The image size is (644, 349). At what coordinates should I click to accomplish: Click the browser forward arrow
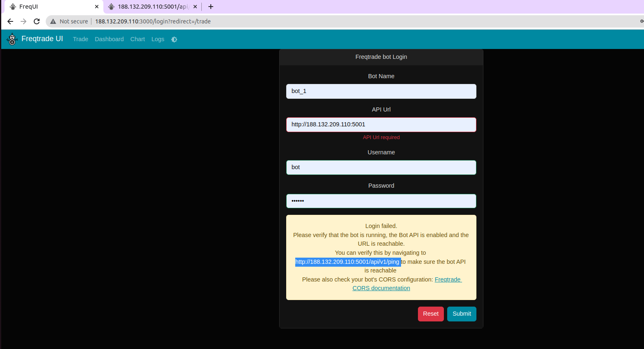coord(23,21)
